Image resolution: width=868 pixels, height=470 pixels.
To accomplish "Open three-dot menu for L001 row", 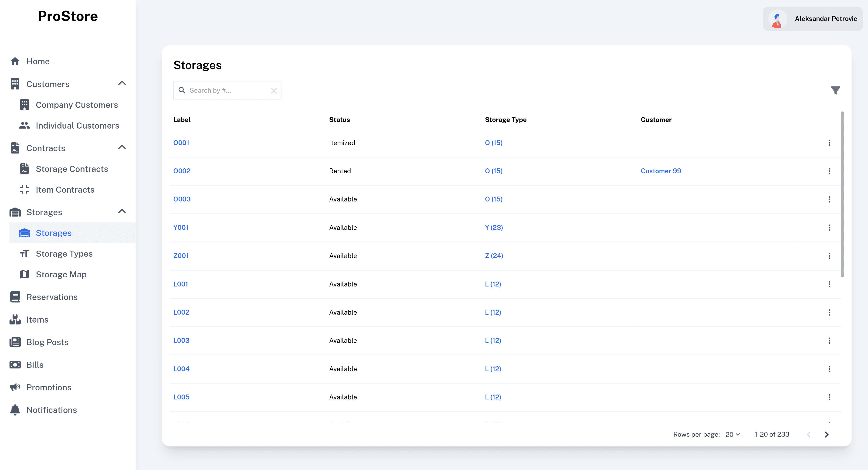I will pos(829,284).
